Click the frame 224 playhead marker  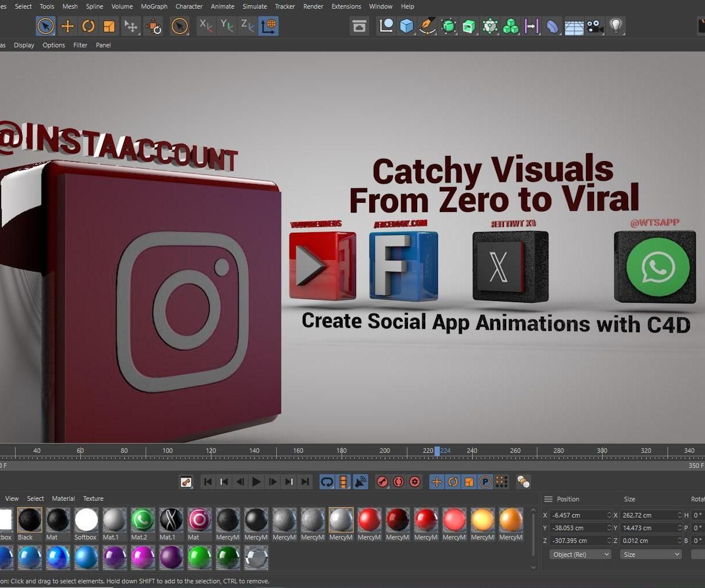pos(437,451)
